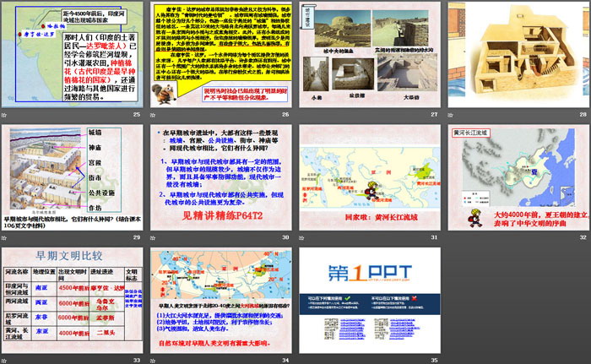Select slide 26 with the yellow text box
591x364 pixels.
(220, 54)
